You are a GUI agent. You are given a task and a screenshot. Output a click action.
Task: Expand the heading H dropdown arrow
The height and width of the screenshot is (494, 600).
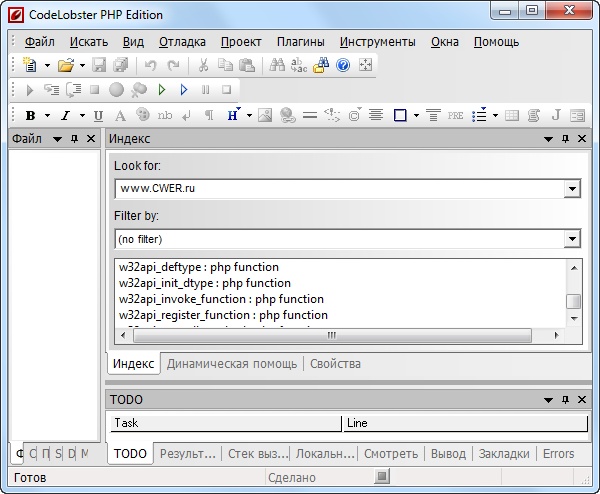click(x=247, y=115)
